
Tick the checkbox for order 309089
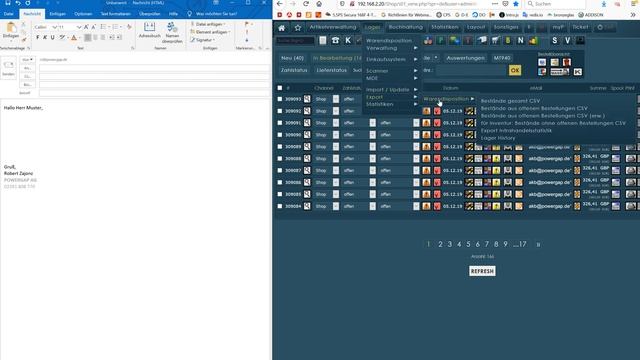coord(280,147)
